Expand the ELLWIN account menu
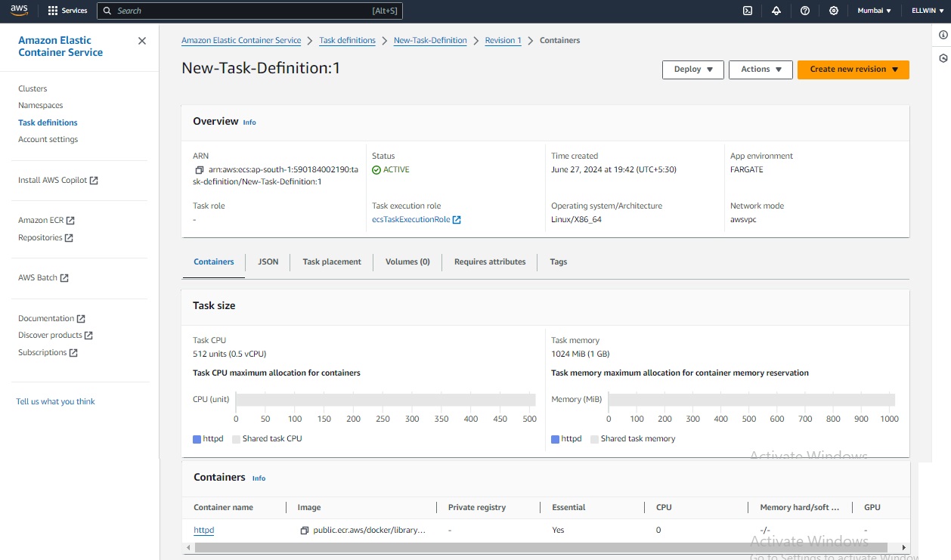Screen dimensions: 951x560 [928, 11]
